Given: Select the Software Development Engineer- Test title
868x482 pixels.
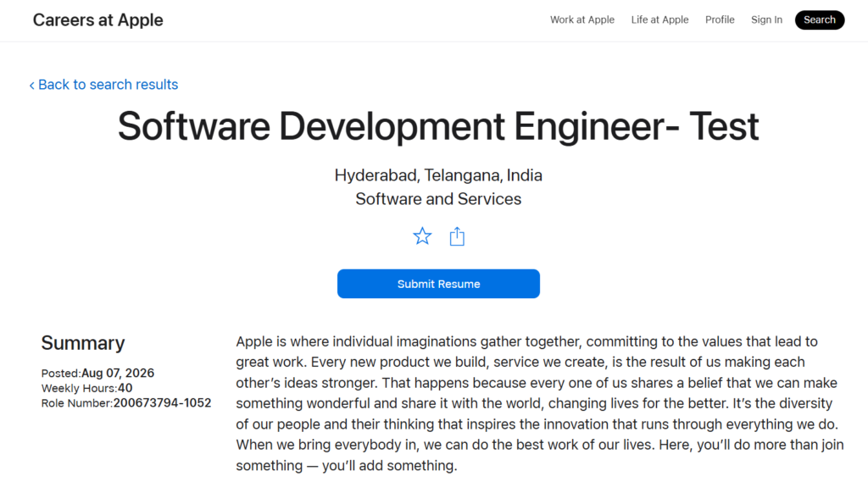Looking at the screenshot, I should [438, 126].
